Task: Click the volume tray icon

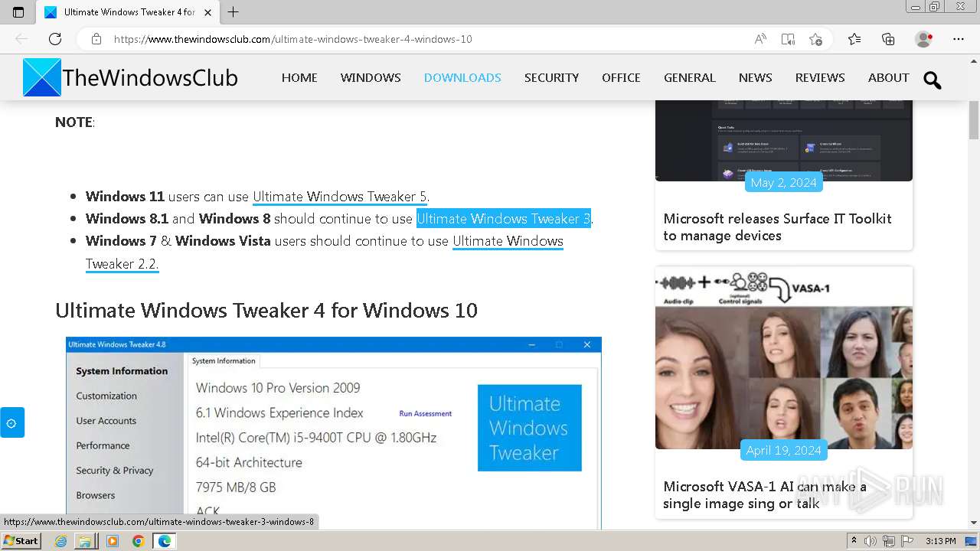Action: [871, 541]
